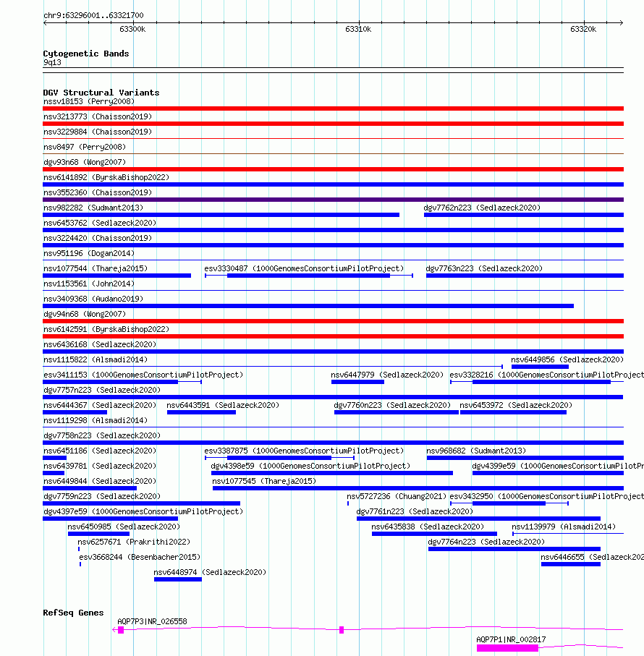
Task: Click dgv7757n223 (Sedlazeck2020) label
Action: [x=102, y=390]
